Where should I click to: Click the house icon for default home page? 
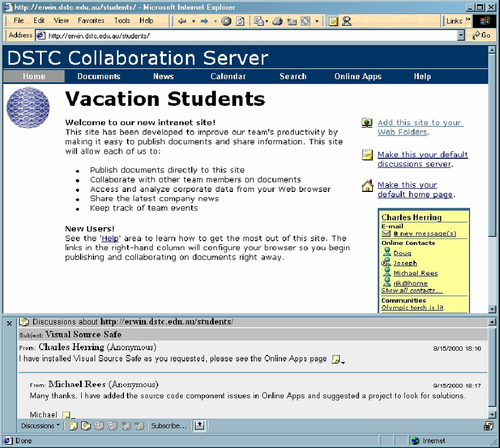(x=367, y=187)
